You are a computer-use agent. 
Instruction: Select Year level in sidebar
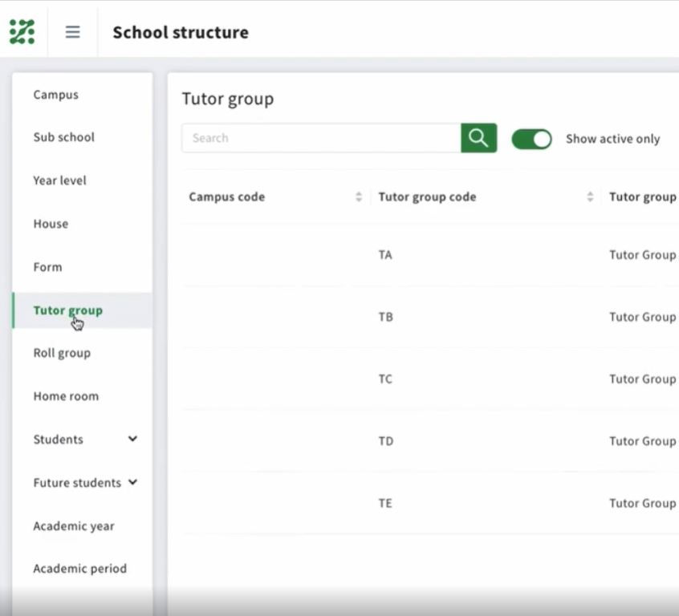[x=60, y=180]
